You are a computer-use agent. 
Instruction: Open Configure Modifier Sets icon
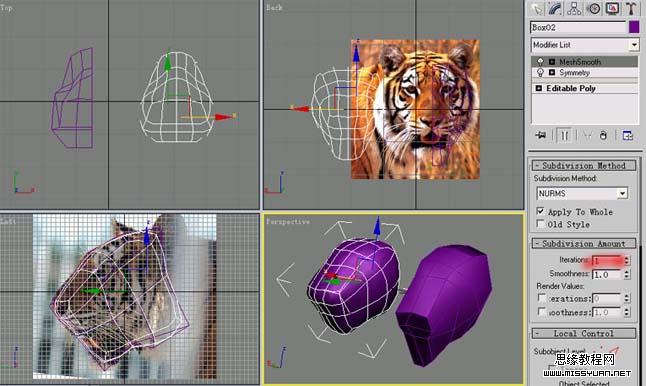pos(627,136)
